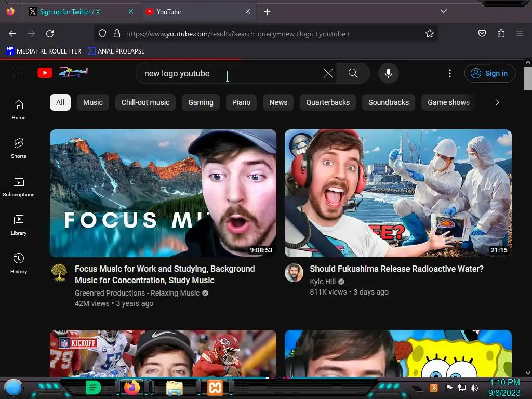Close the Twitter / X tab
532x399 pixels.
131,11
